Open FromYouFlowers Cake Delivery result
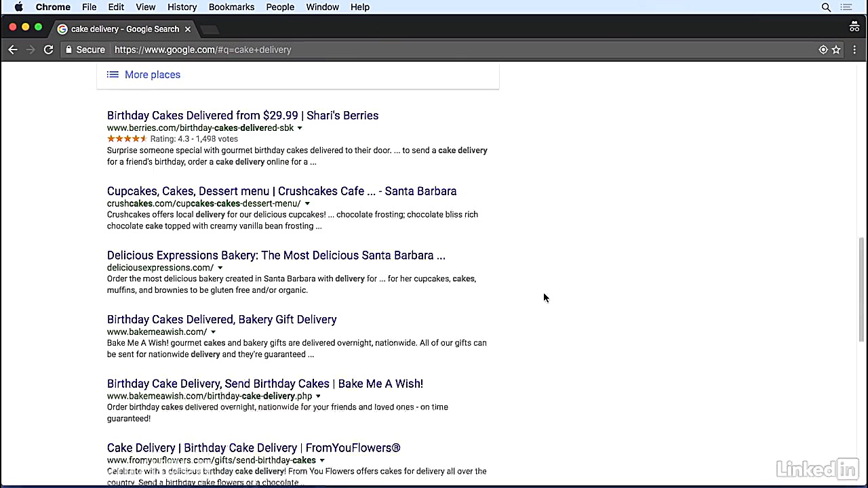This screenshot has width=868, height=488. [x=254, y=448]
